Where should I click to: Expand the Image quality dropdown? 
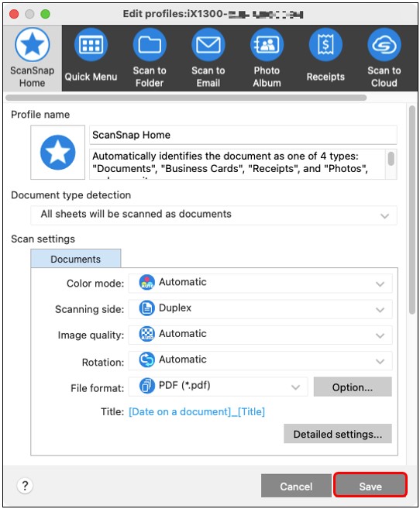(260, 335)
